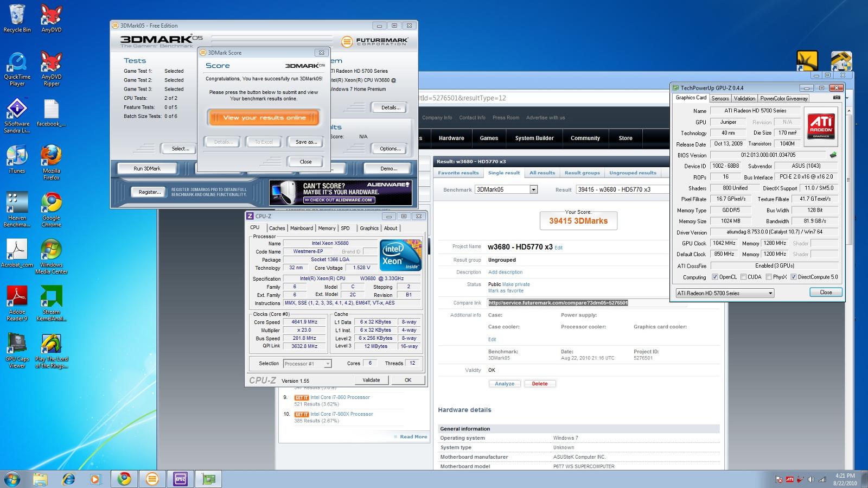Open the Stream KernelAnalyzer desktop icon
This screenshot has height=488, width=868.
tap(51, 303)
